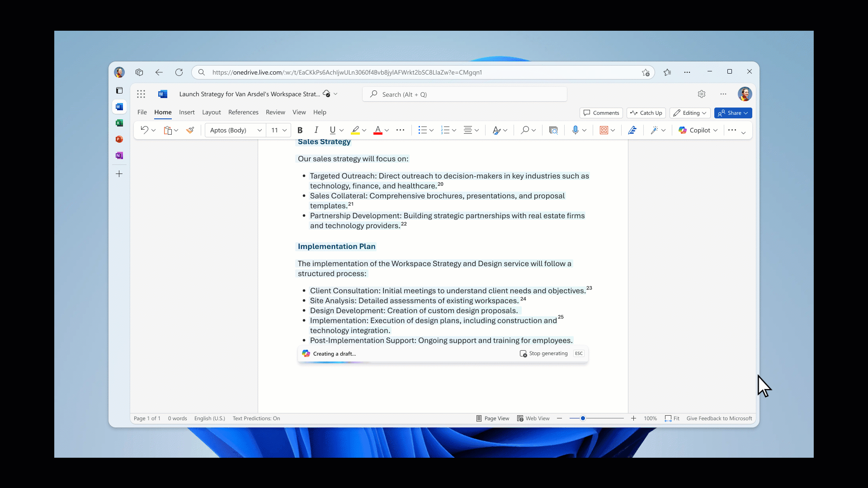
Task: Click the browser address bar URL
Action: pyautogui.click(x=347, y=72)
